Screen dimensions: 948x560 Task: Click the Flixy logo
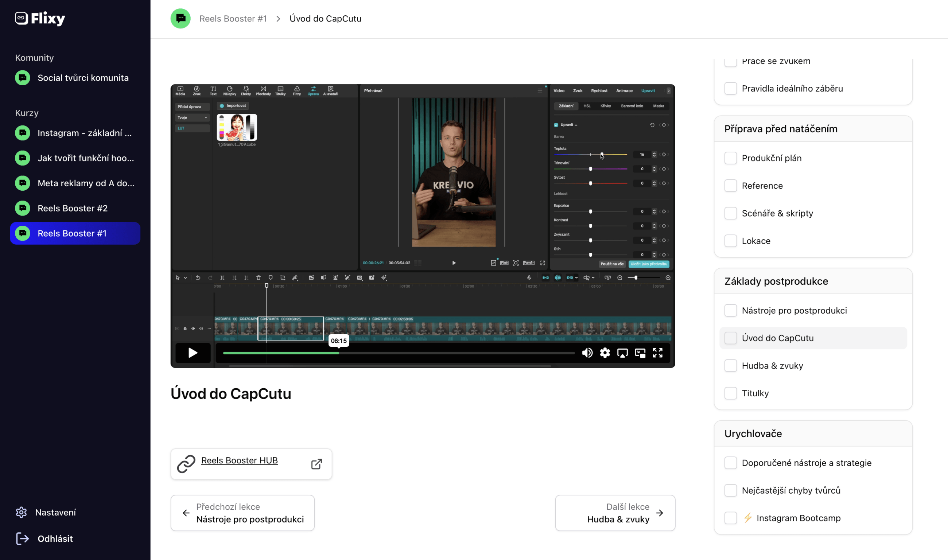tap(40, 18)
